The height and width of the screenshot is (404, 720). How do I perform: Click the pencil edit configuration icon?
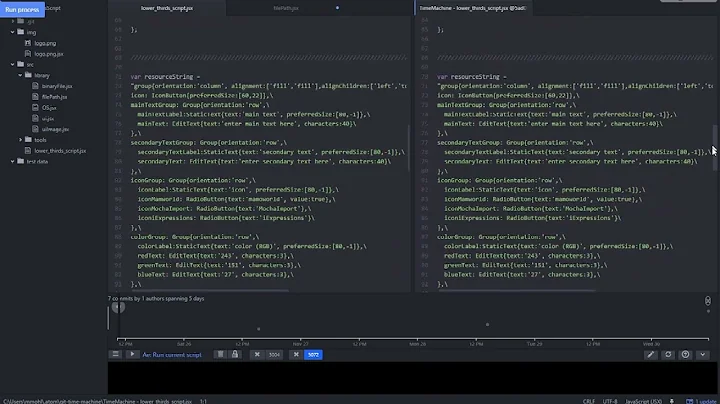click(651, 354)
